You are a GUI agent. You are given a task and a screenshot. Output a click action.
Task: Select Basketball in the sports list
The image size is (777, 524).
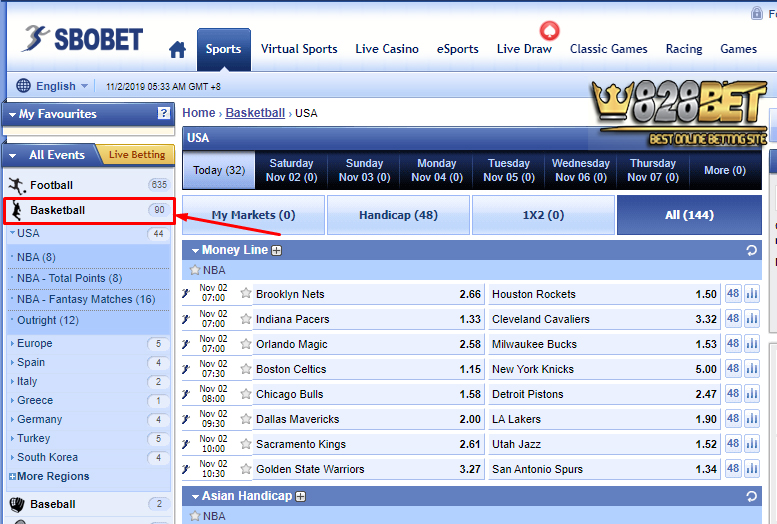[89, 210]
